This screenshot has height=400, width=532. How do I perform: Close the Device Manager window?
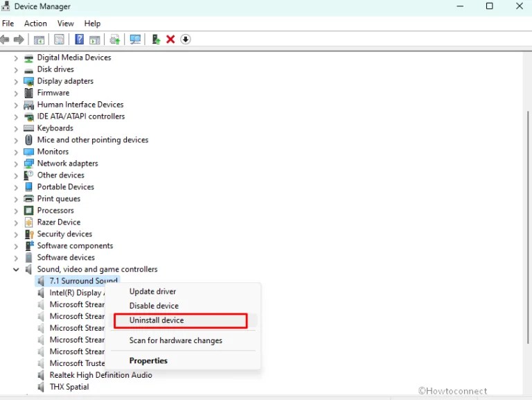pyautogui.click(x=520, y=6)
